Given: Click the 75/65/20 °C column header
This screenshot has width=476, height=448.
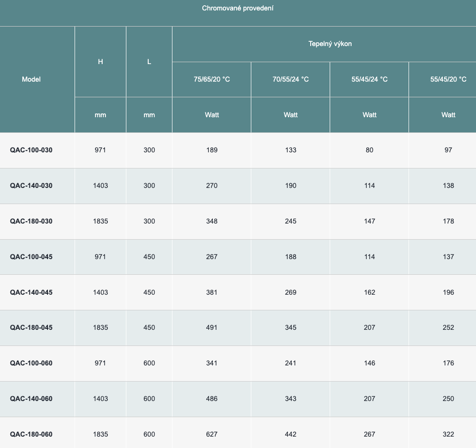Looking at the screenshot, I should (211, 79).
